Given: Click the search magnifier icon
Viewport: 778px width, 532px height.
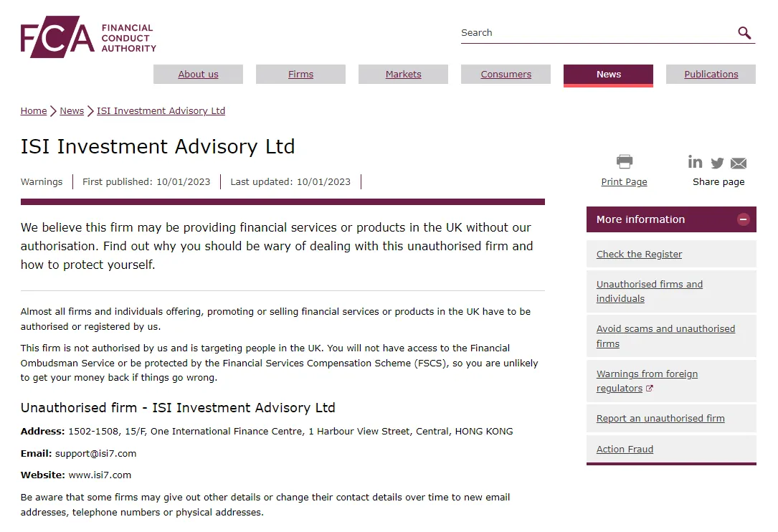Looking at the screenshot, I should 744,33.
